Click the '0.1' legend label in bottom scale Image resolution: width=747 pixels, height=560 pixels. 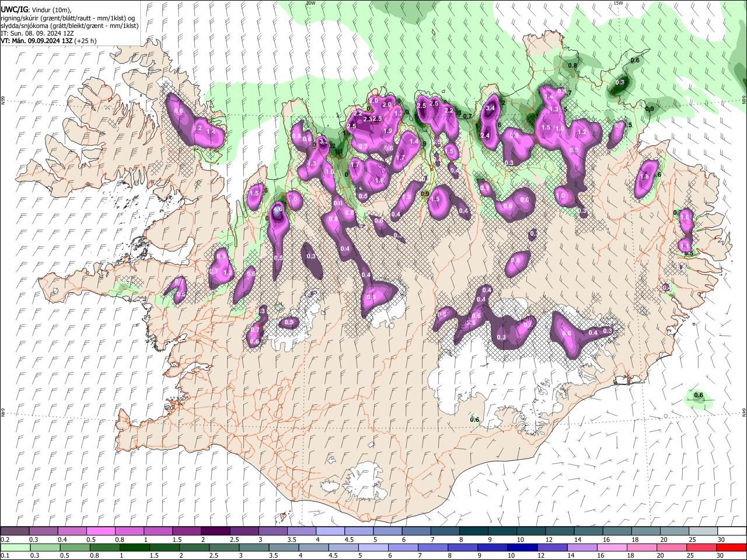[x=5, y=555]
